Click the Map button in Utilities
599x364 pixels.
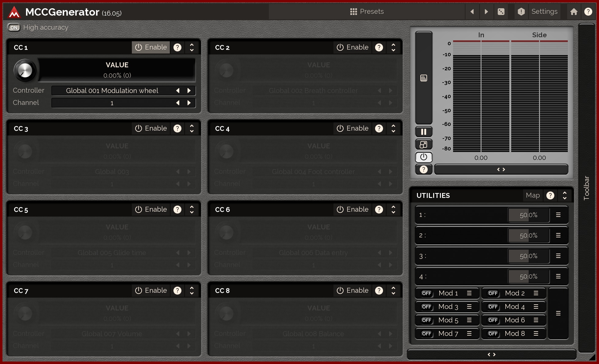[533, 195]
